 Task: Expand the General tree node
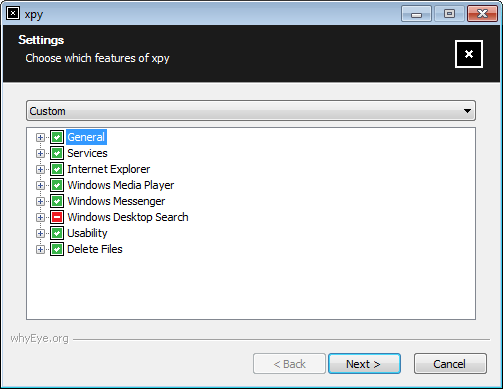(x=40, y=137)
